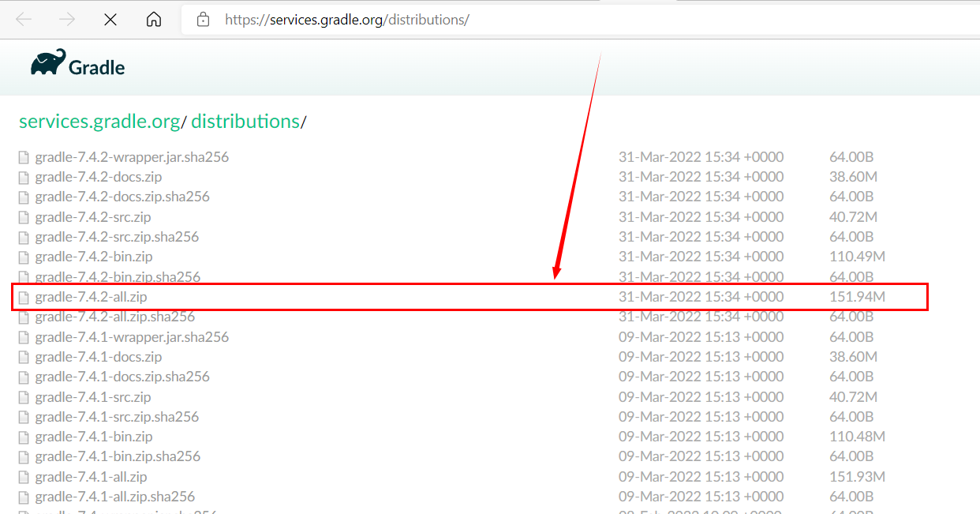Click file icon beside gradle-7.4.2-docs.zip.sha256
The image size is (980, 514).
23,197
